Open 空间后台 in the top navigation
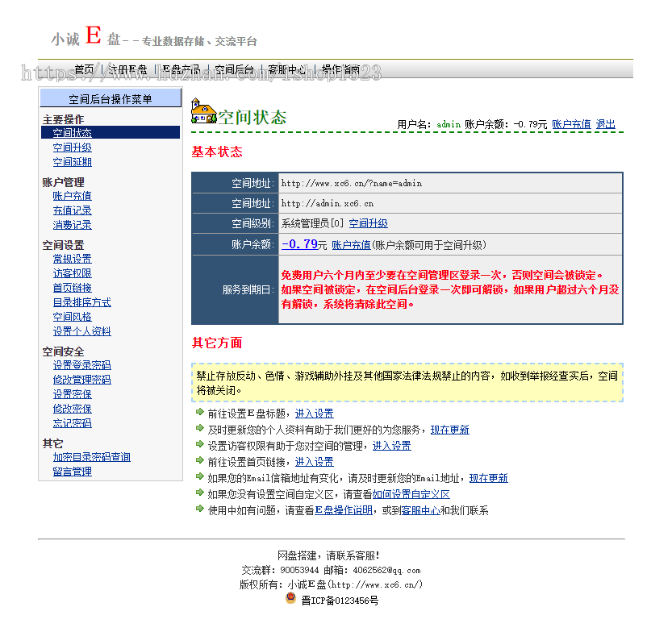This screenshot has height=632, width=672. (x=235, y=69)
